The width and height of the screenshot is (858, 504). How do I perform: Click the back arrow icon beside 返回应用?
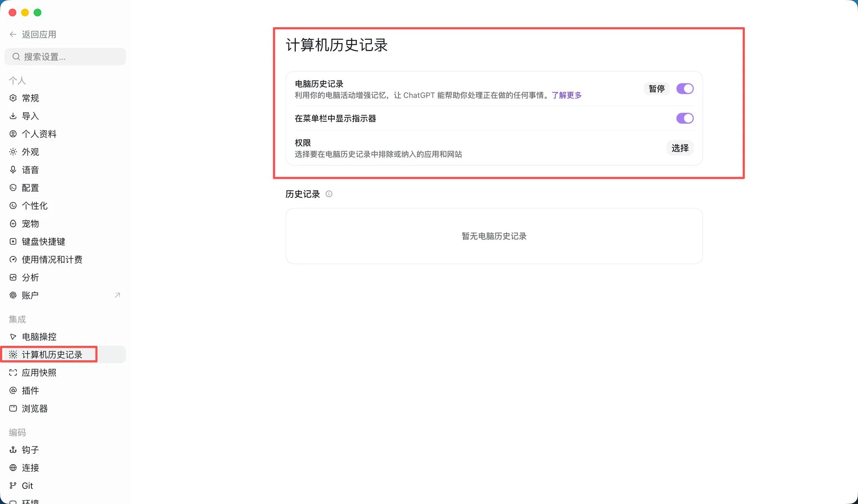(13, 34)
